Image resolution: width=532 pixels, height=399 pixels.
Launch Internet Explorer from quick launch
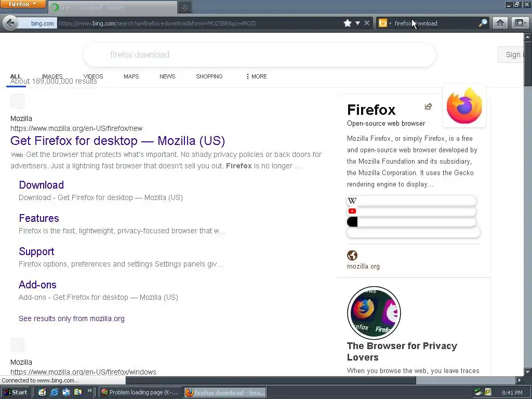coord(54,392)
